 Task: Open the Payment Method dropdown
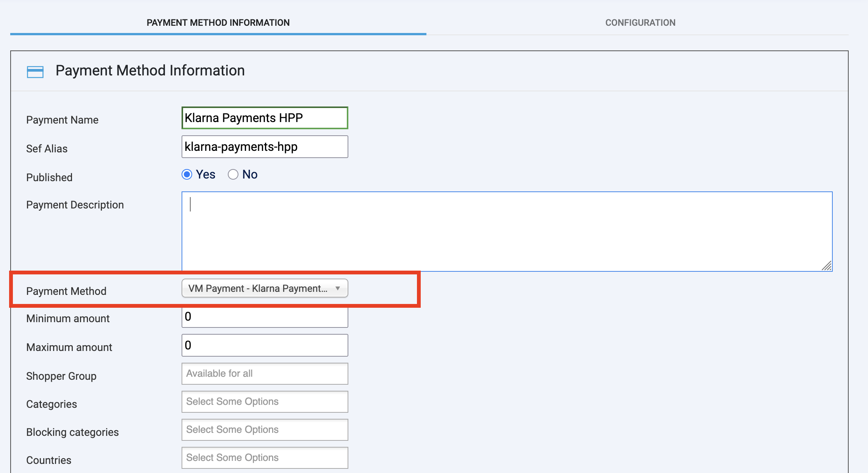pyautogui.click(x=265, y=288)
